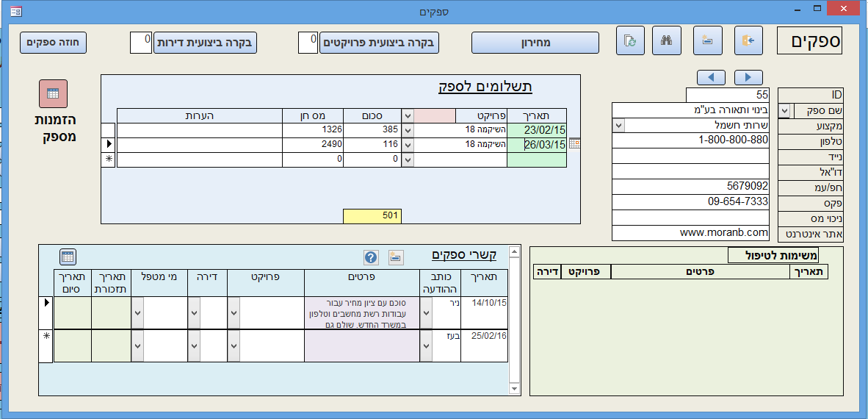Open מי מטפל dropdown in 25/02/16 contact row
The image size is (868, 419).
tap(137, 346)
